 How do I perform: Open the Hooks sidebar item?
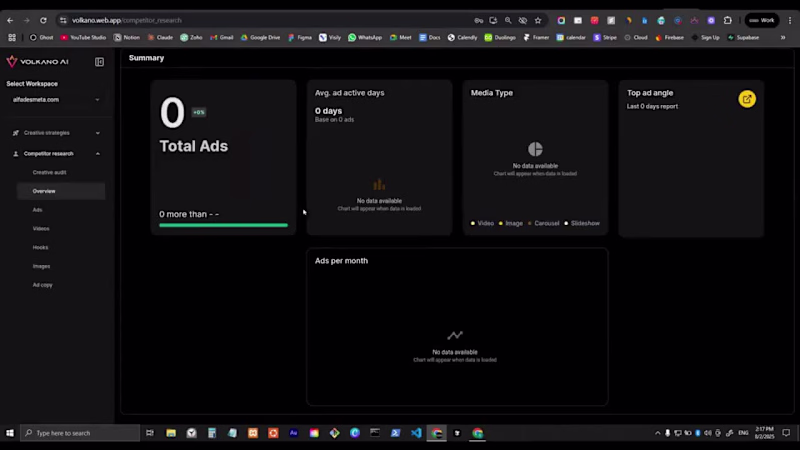(x=40, y=247)
